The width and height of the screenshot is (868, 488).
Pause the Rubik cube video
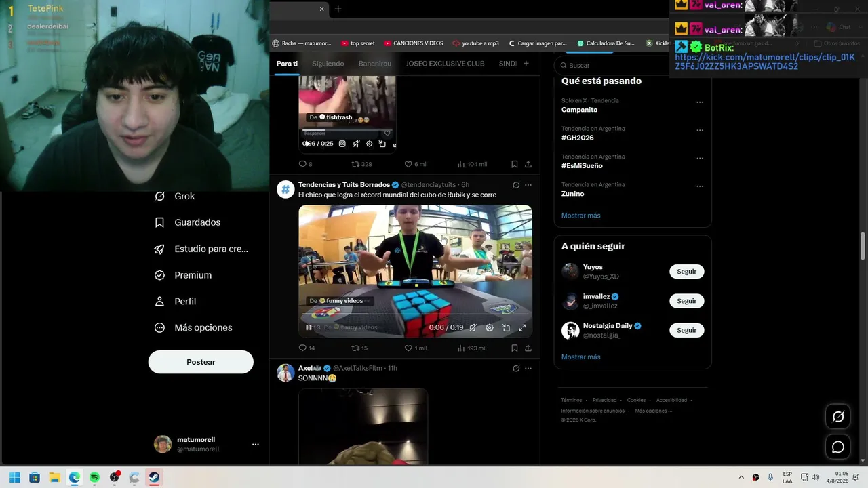[x=309, y=327]
